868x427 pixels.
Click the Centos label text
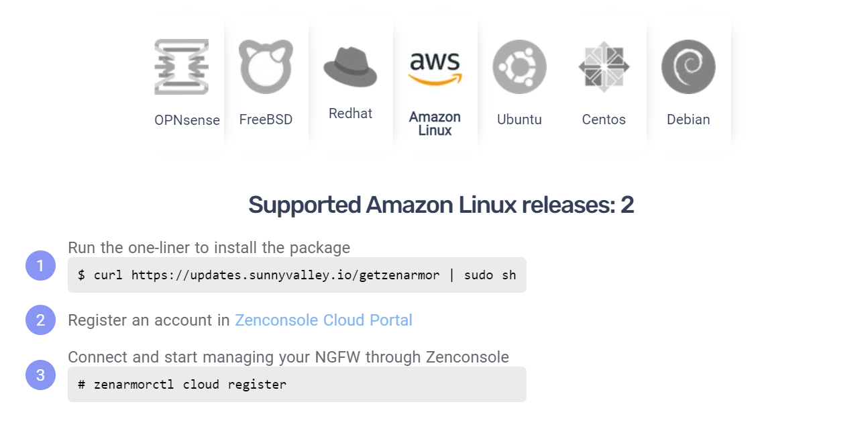pos(603,120)
